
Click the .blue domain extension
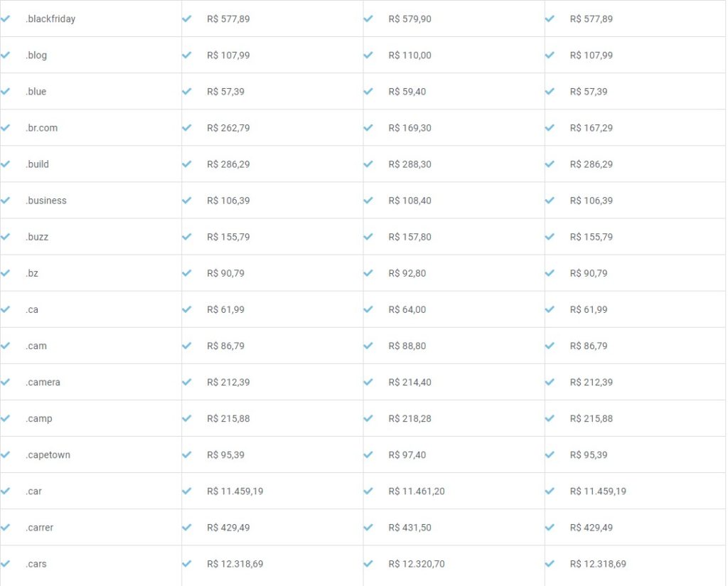click(36, 92)
